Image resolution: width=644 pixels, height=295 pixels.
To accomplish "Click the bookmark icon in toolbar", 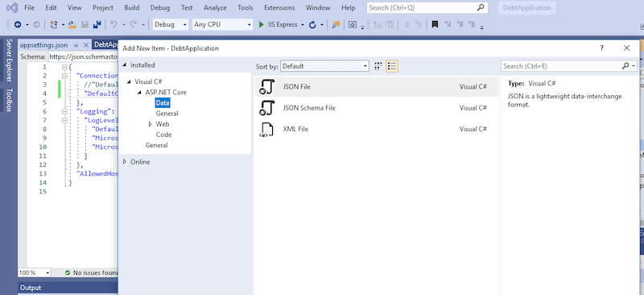I will [x=435, y=25].
